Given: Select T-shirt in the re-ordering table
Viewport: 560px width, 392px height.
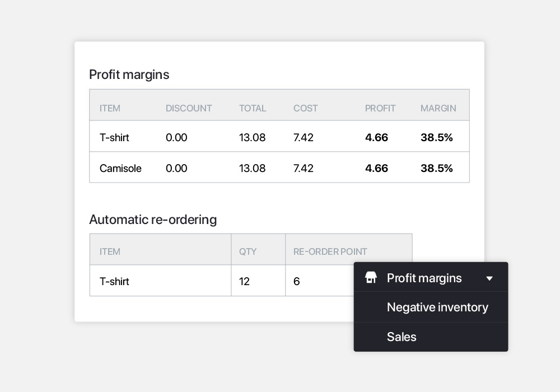Looking at the screenshot, I should click(x=114, y=281).
